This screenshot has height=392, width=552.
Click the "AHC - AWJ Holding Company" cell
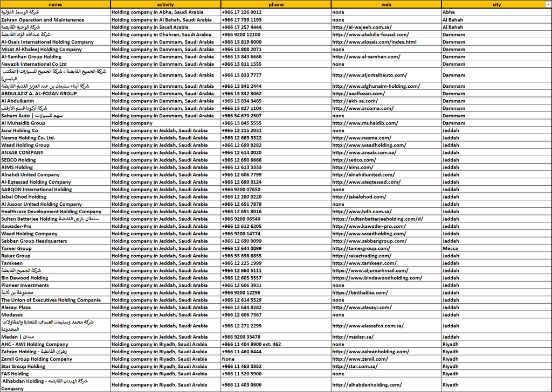pyautogui.click(x=56, y=345)
